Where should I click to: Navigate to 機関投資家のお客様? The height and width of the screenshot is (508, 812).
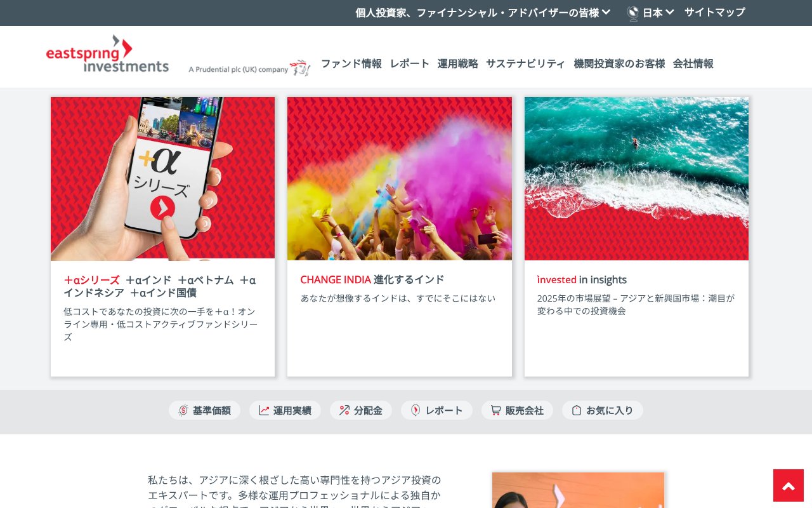[x=619, y=63]
